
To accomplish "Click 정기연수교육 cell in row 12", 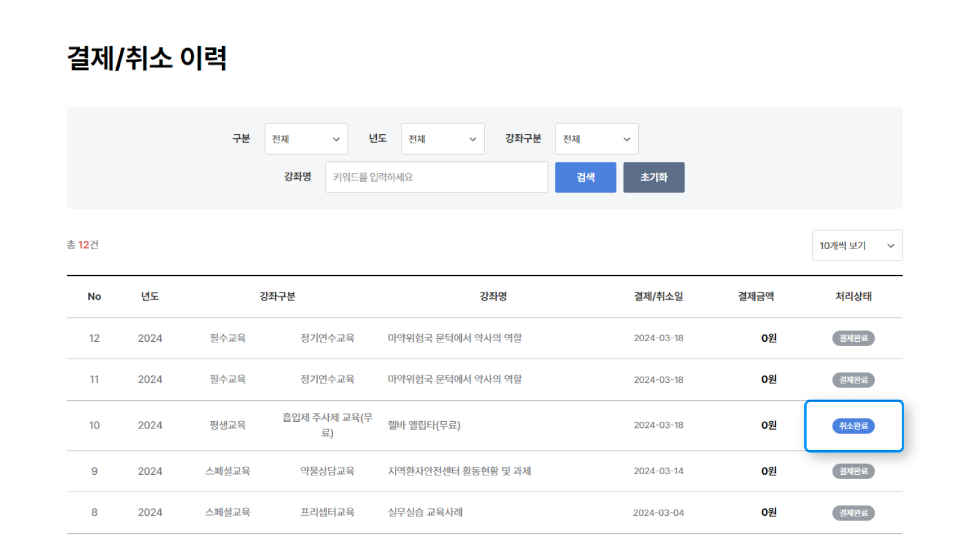I will point(327,338).
